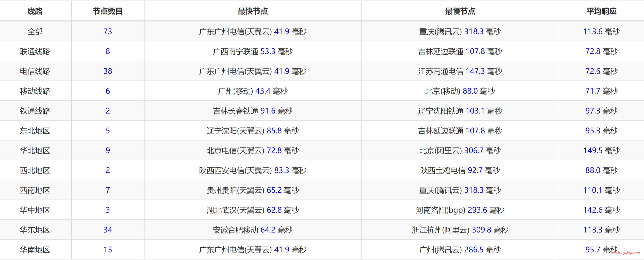Click average response 71.7 毫秒
Image resolution: width=644 pixels, height=260 pixels.
click(x=602, y=91)
